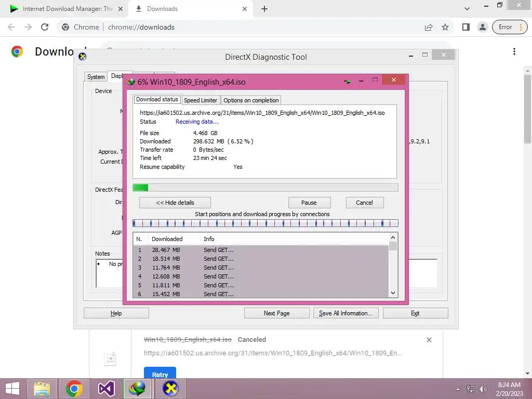Click DirectX Diagnostic taskbar icon
Image resolution: width=532 pixels, height=399 pixels.
170,389
